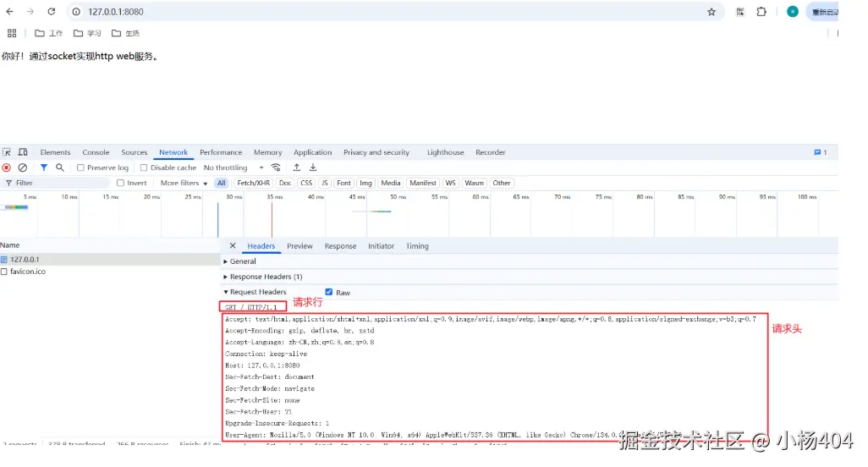Enable Preserve log checkbox
The height and width of the screenshot is (467, 868).
tap(80, 168)
